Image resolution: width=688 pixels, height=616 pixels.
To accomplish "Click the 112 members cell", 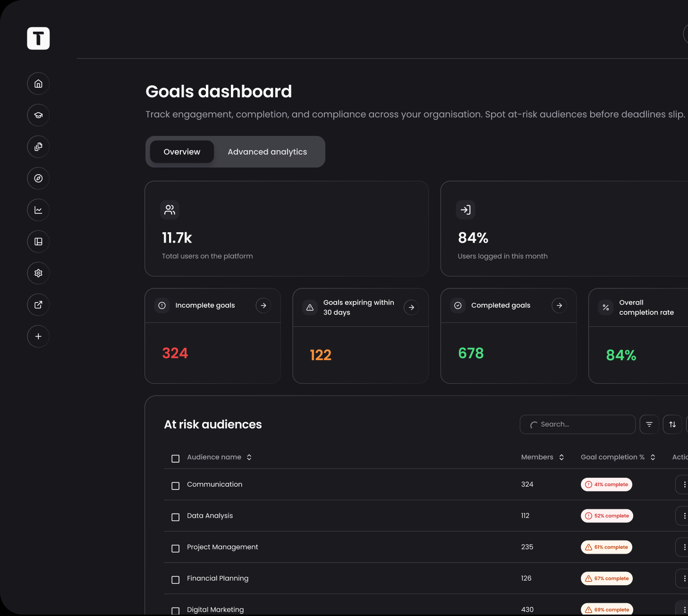I will pos(525,516).
